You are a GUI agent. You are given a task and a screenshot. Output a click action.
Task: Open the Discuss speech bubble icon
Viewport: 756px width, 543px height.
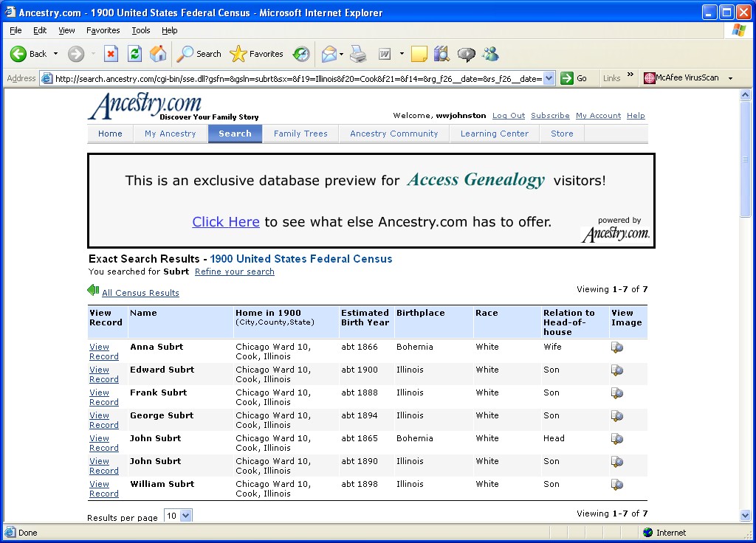(466, 54)
